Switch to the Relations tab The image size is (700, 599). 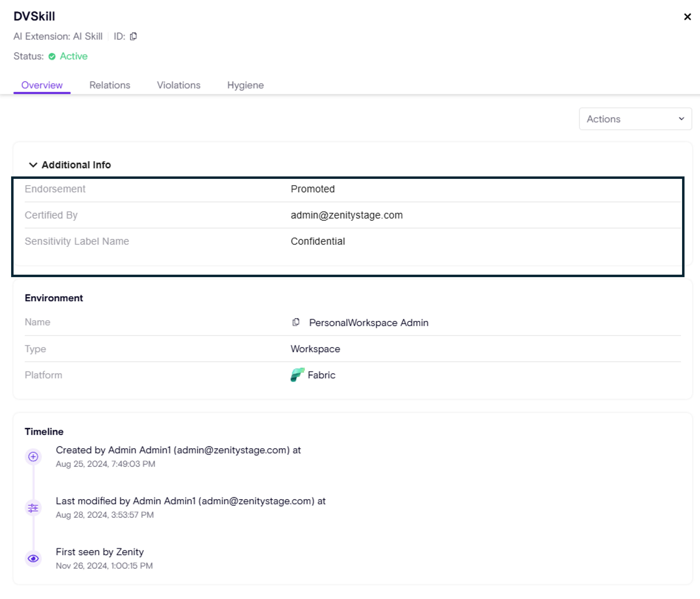point(110,85)
